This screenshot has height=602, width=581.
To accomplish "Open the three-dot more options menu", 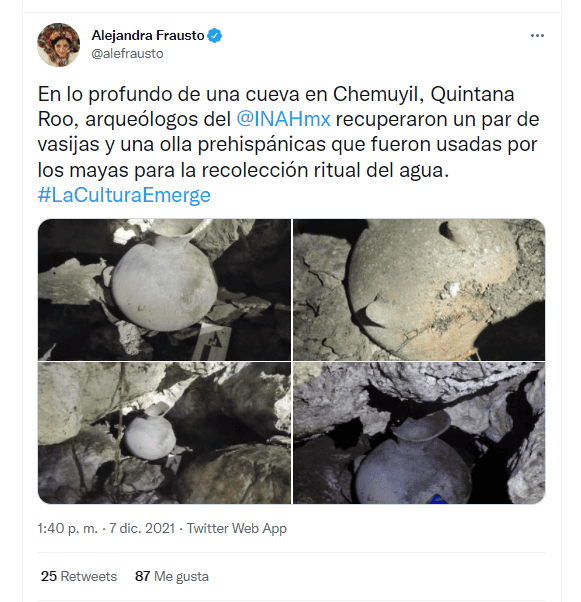I will point(537,35).
